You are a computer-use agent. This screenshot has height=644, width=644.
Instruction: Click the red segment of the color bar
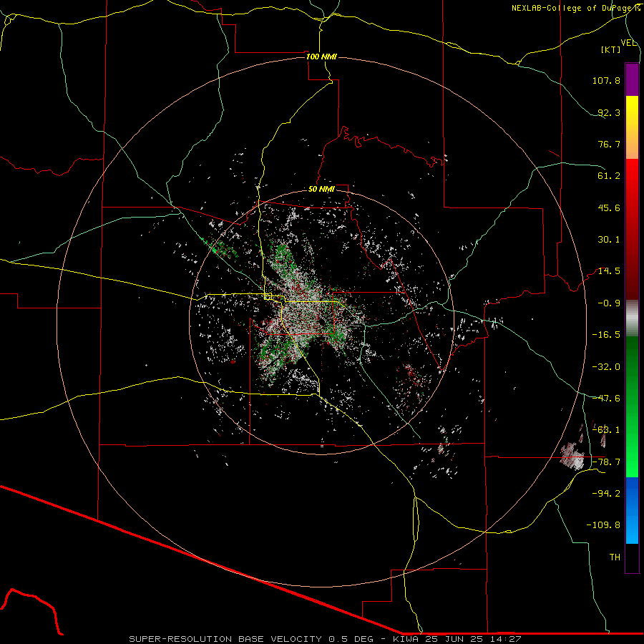(x=632, y=229)
